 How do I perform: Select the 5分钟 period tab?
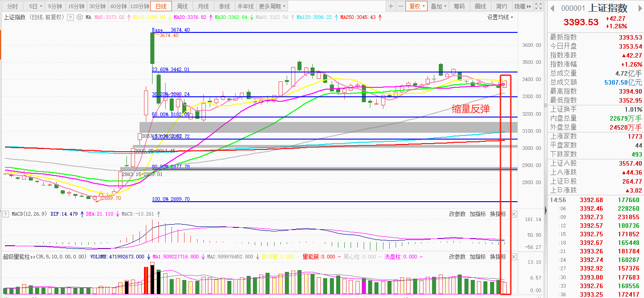[x=55, y=6]
